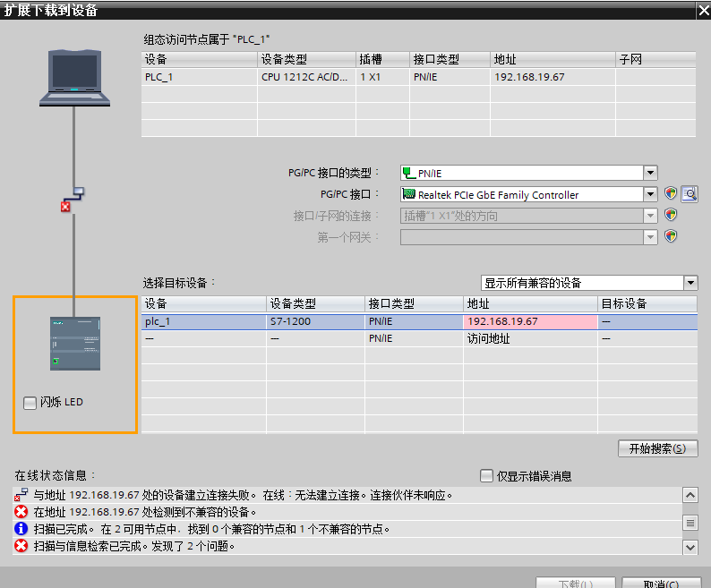Click the status messages scroll down arrow
The height and width of the screenshot is (588, 711).
tap(690, 547)
